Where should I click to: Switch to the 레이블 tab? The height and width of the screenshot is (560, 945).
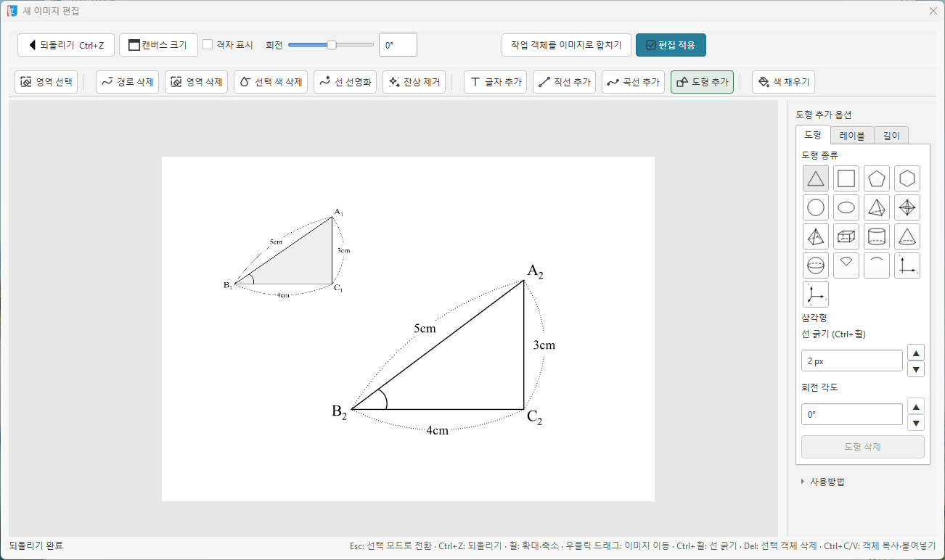(852, 136)
